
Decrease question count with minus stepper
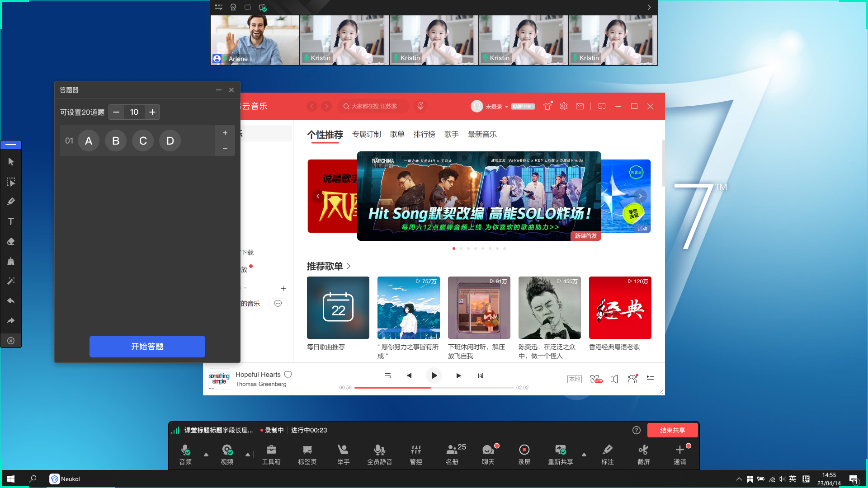[116, 112]
